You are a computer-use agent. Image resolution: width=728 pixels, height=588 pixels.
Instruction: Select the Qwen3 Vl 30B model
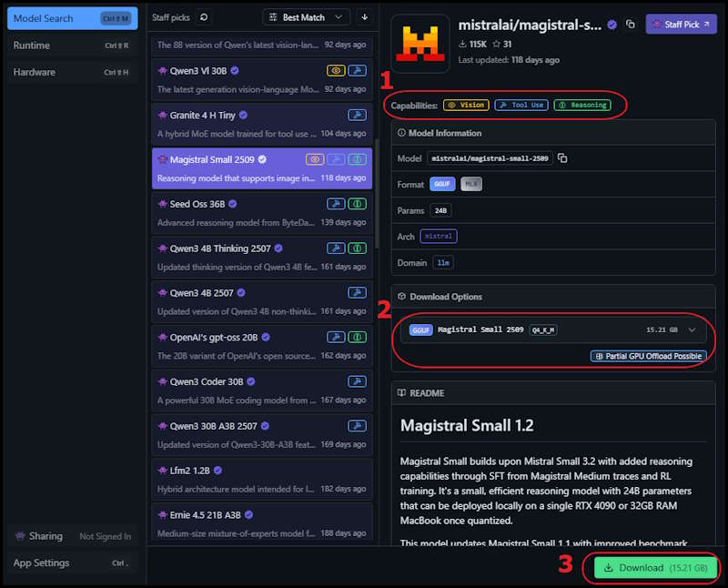(x=262, y=79)
